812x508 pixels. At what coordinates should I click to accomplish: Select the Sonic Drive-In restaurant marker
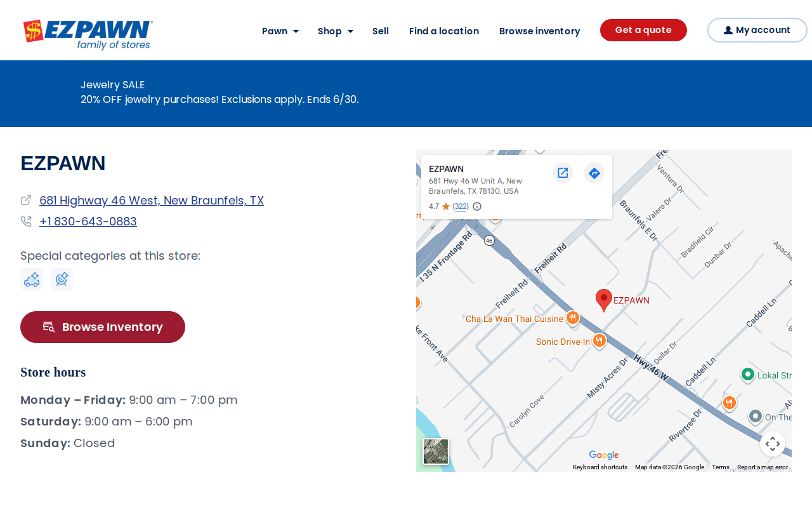(x=599, y=341)
